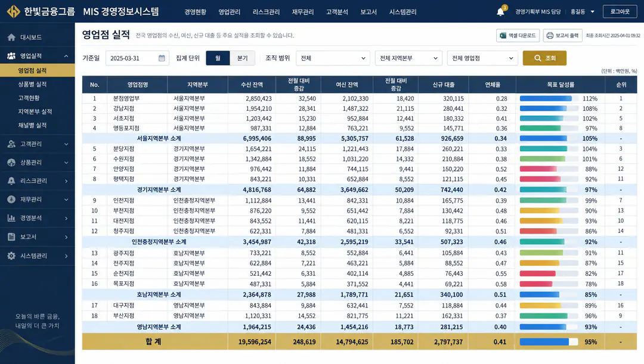Click the 본점영업부 goal achievement progress bar
This screenshot has height=364, width=644.
pyautogui.click(x=549, y=98)
